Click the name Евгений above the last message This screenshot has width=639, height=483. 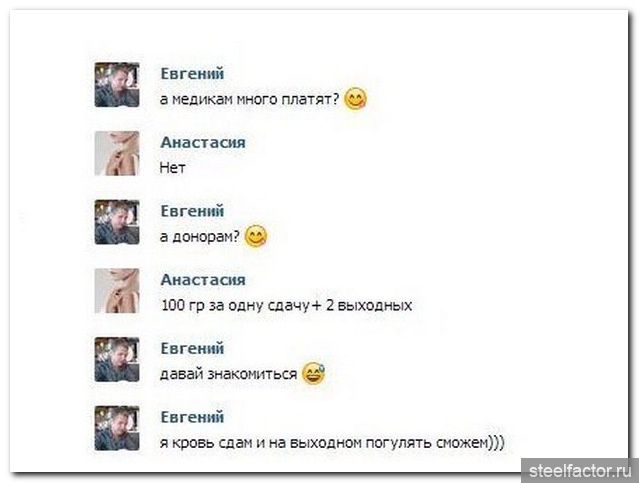[192, 417]
